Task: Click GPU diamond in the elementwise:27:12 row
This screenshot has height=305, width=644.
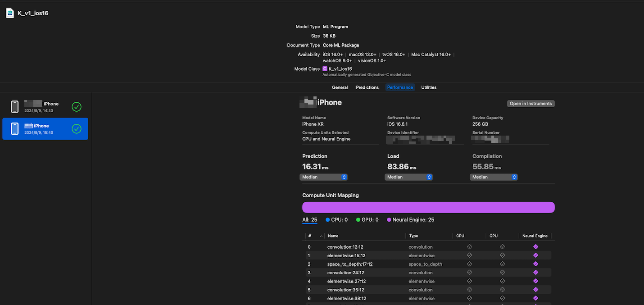Action: pos(503,281)
